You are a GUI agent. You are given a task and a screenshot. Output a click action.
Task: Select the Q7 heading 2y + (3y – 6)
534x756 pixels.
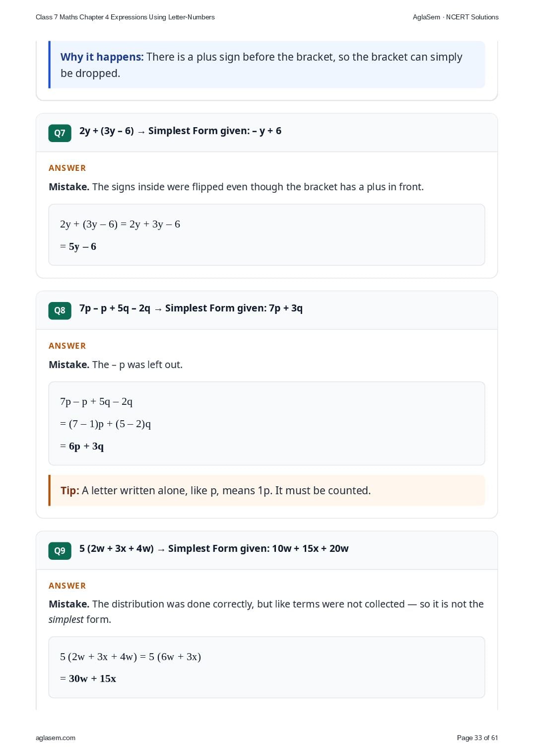(x=107, y=131)
